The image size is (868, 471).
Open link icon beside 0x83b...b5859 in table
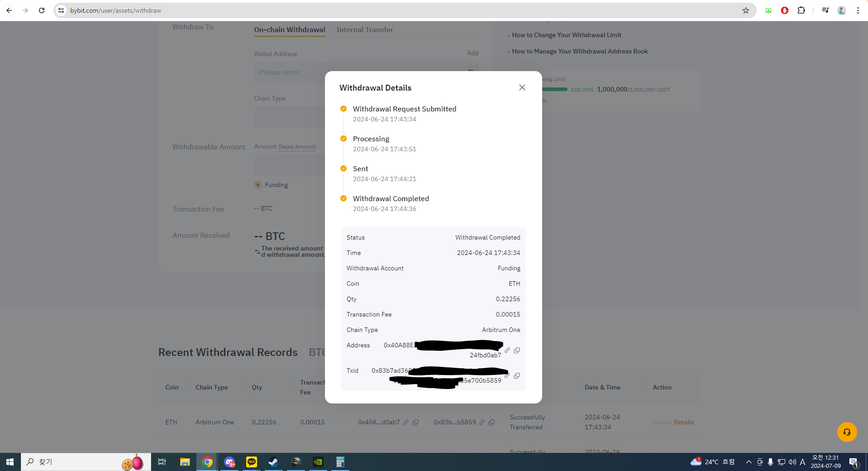click(482, 422)
